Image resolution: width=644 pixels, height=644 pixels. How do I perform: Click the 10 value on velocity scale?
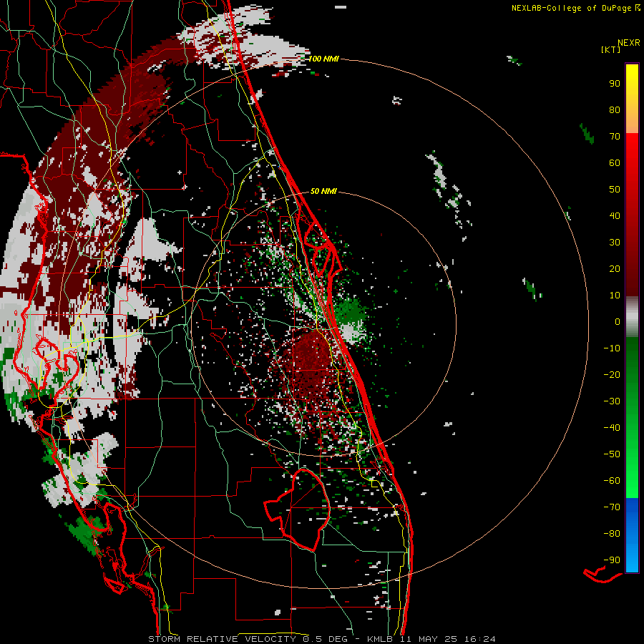point(615,296)
